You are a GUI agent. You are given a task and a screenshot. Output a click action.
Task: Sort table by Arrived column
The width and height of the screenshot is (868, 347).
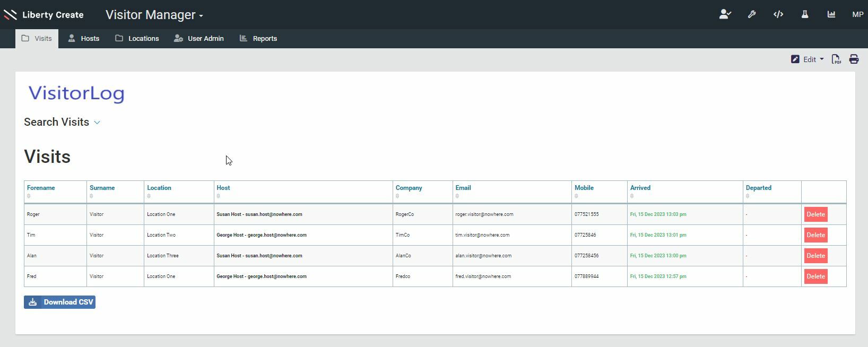[x=640, y=188]
